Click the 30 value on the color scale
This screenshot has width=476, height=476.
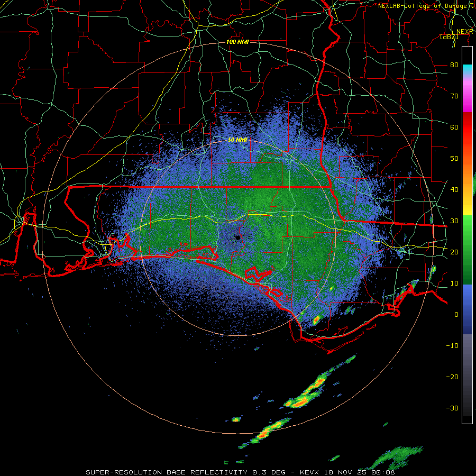pos(454,221)
